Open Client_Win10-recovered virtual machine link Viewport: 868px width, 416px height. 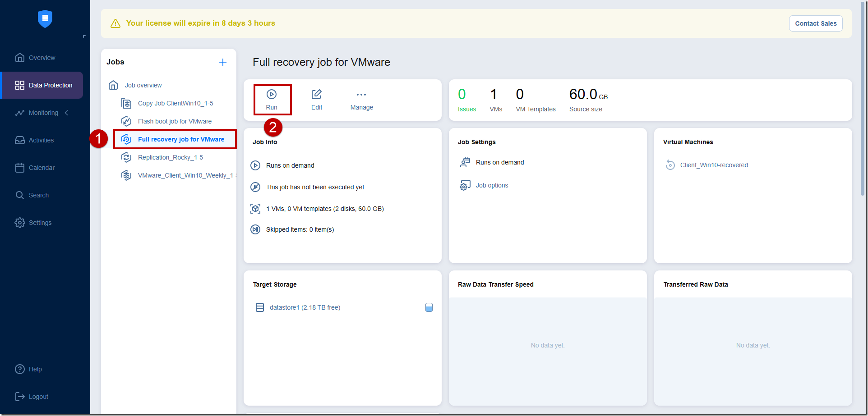(714, 165)
